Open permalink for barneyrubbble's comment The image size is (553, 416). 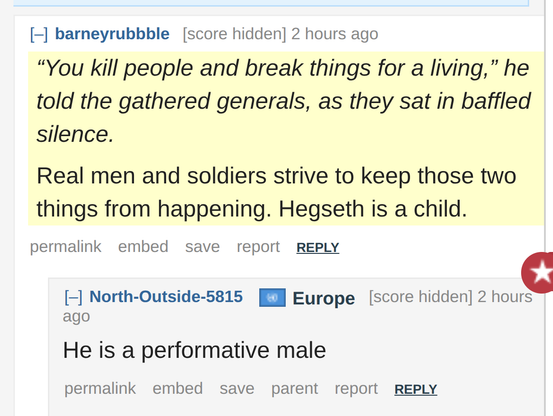pyautogui.click(x=66, y=247)
